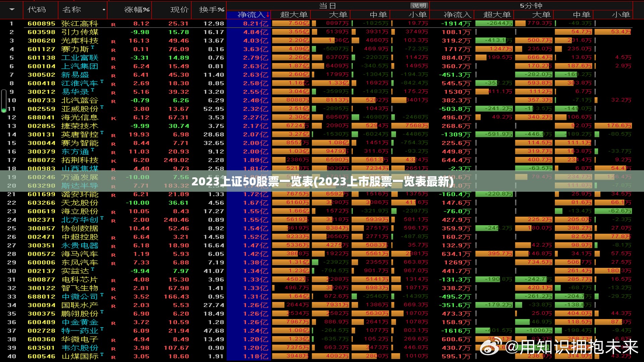Click the 说明 button in header
Screen dimensions: 644x362
pos(419,5)
